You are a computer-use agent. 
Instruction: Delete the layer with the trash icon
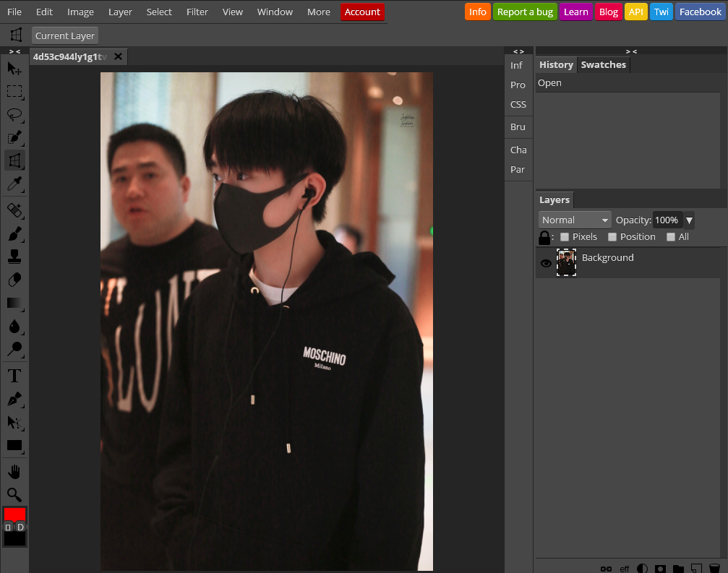pos(714,569)
